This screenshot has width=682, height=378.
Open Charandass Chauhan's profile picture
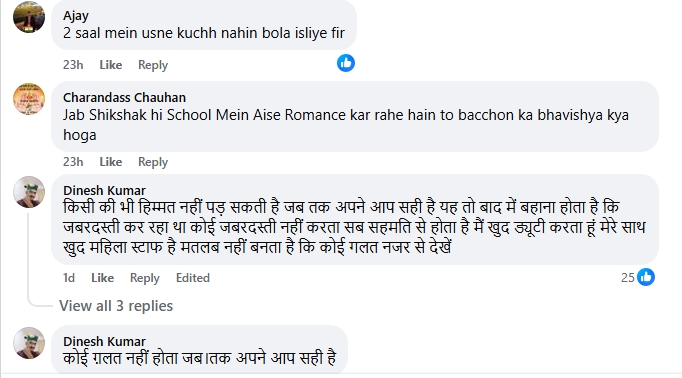[x=29, y=99]
